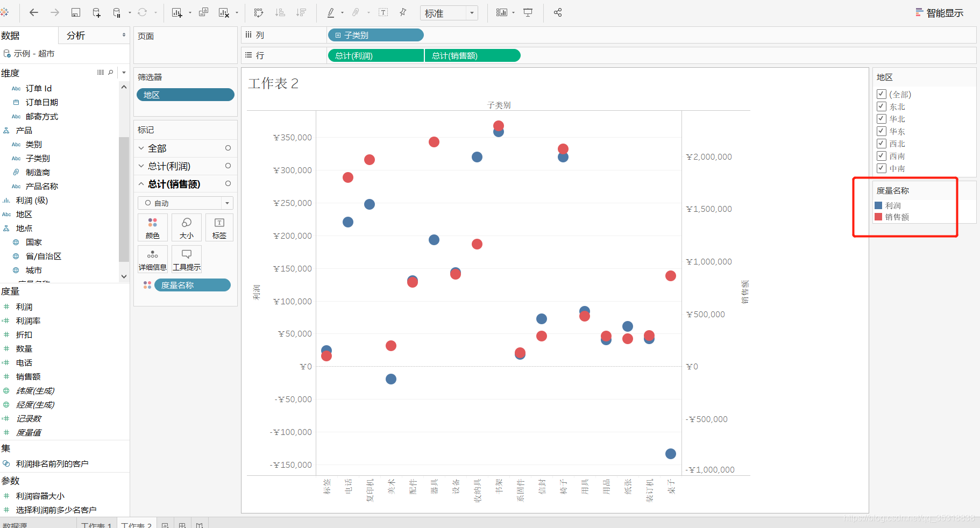Toggle the 西南 region checkbox
Image resolution: width=980 pixels, height=528 pixels.
point(881,156)
